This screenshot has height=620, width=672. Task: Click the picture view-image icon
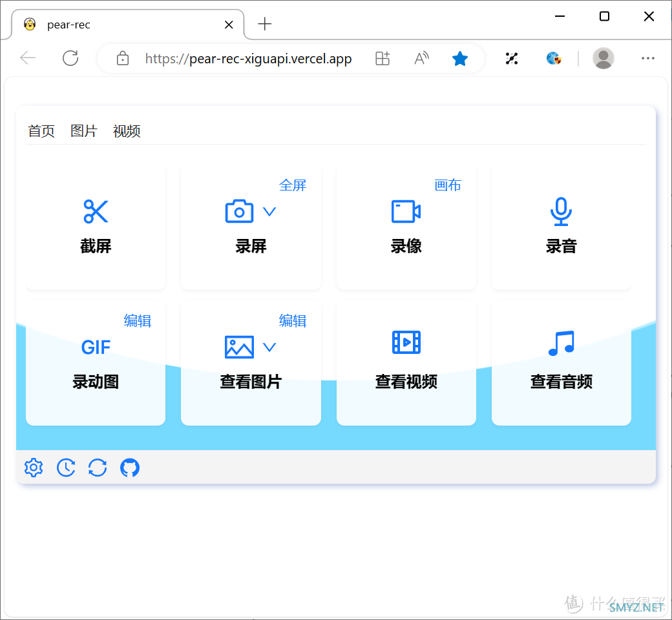[239, 347]
